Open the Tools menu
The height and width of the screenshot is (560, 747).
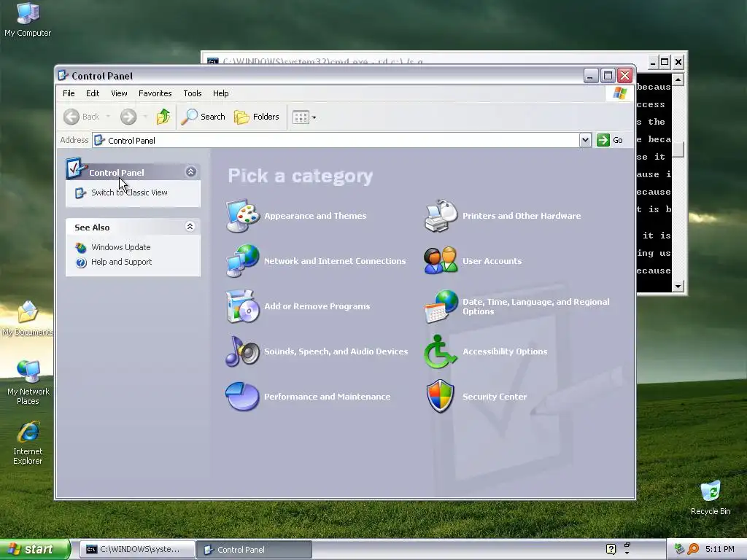(x=193, y=93)
